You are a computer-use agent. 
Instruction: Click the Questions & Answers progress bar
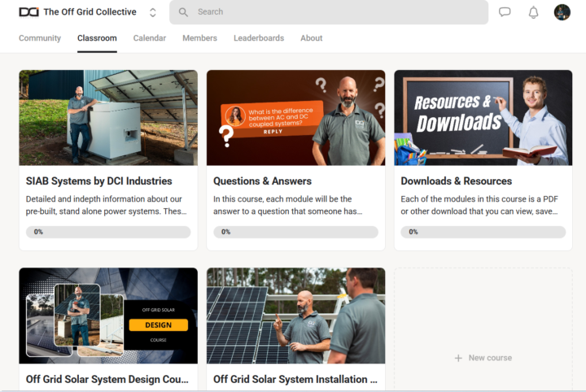pyautogui.click(x=295, y=232)
